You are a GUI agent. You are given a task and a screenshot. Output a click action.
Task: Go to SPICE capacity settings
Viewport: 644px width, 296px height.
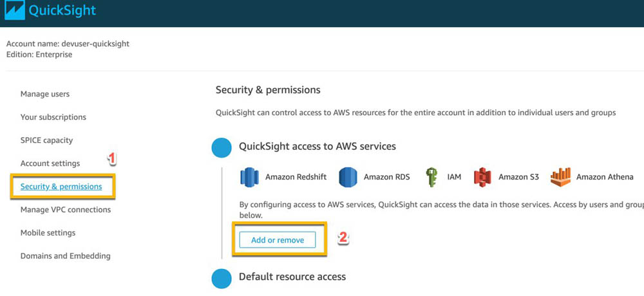click(46, 140)
